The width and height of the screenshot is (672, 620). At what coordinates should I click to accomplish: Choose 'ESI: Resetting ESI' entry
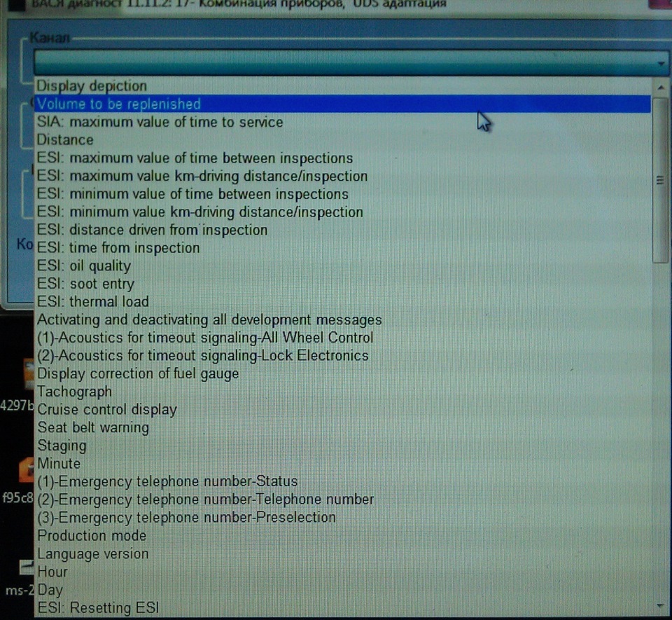pos(343,608)
